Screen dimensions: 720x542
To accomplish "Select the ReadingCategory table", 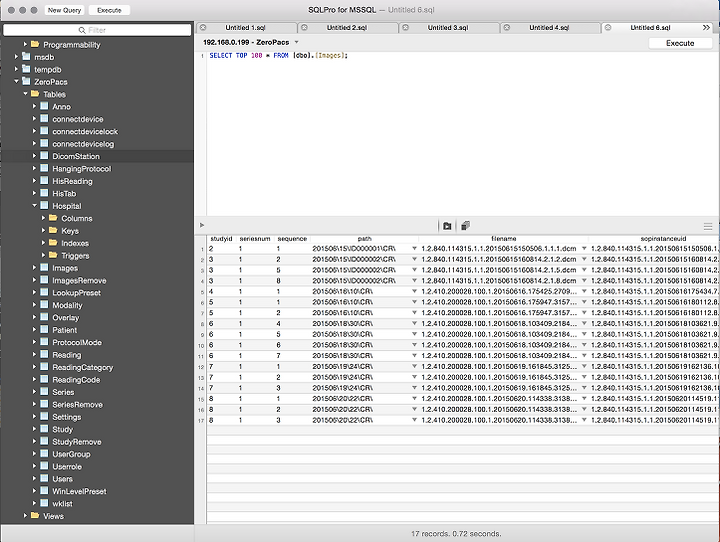I will (x=83, y=367).
